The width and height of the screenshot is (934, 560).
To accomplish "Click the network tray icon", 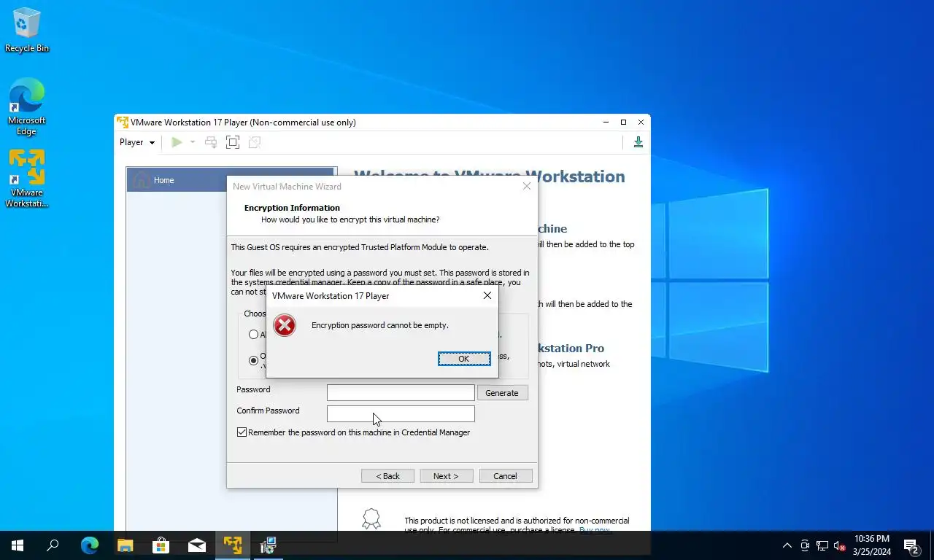I will click(822, 545).
